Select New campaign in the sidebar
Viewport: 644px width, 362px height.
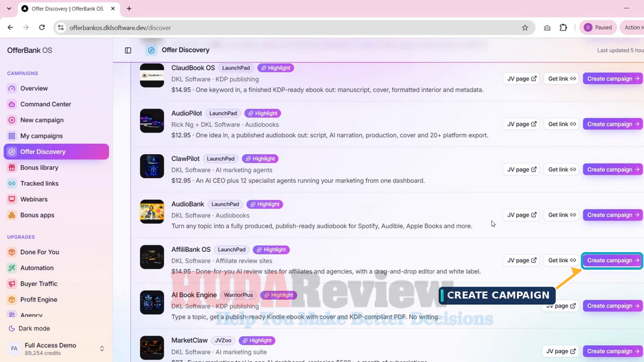[x=56, y=120]
